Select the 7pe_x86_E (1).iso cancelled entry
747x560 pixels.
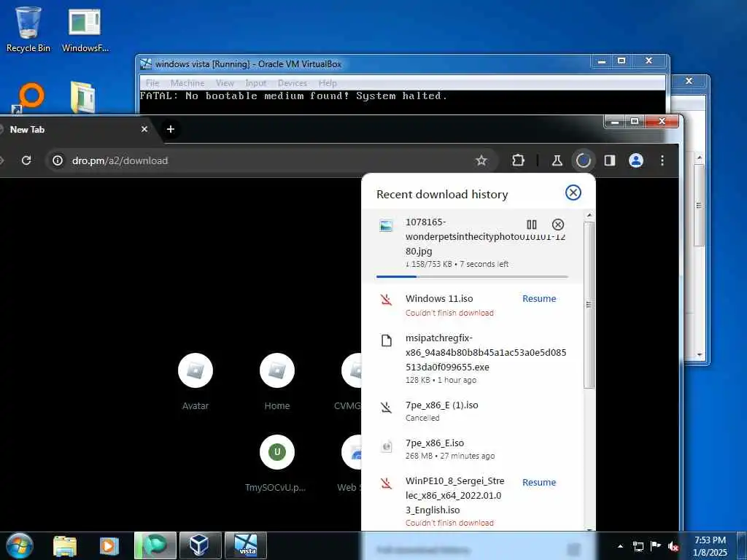tap(473, 411)
